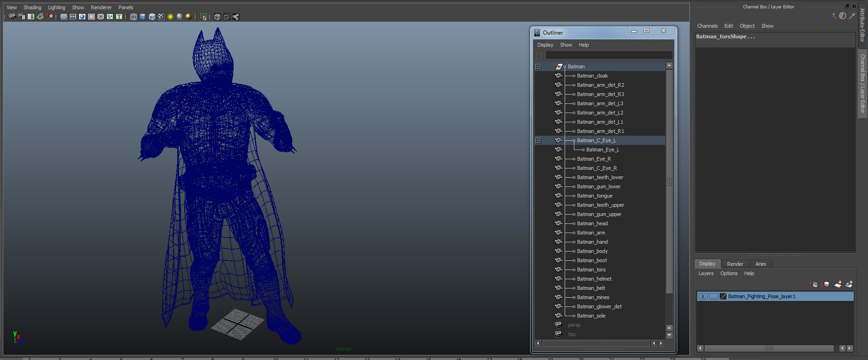The width and height of the screenshot is (868, 360).
Task: Open the Layers menu in Layer Editor
Action: tap(705, 273)
